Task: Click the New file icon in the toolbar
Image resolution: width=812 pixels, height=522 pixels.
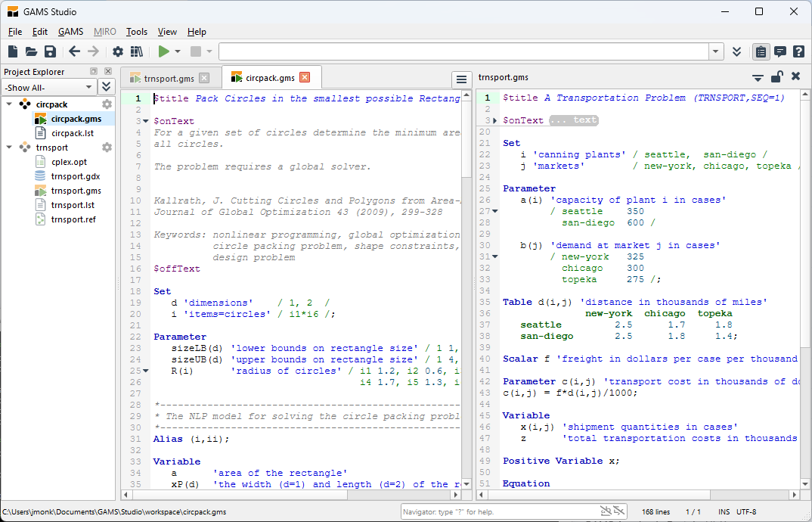Action: (x=13, y=51)
